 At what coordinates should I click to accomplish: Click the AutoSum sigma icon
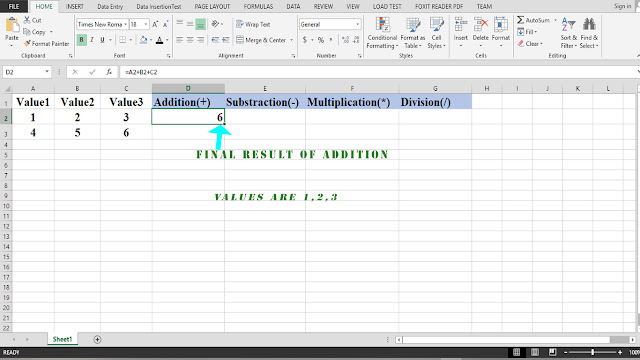[520, 20]
